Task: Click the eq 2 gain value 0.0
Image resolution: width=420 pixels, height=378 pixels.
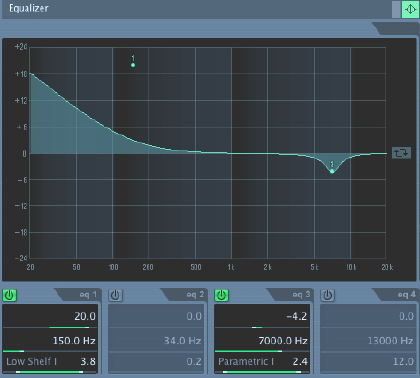Action: tap(194, 316)
